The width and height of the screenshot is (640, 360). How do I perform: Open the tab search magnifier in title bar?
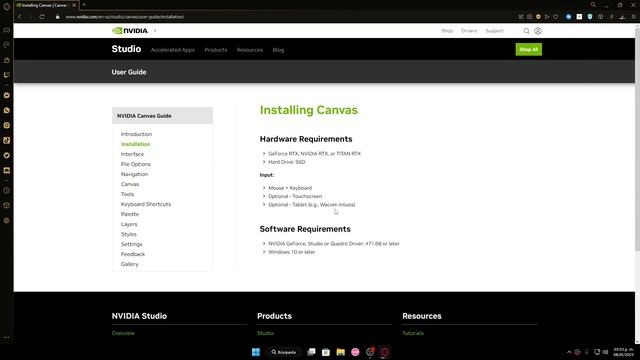point(593,5)
